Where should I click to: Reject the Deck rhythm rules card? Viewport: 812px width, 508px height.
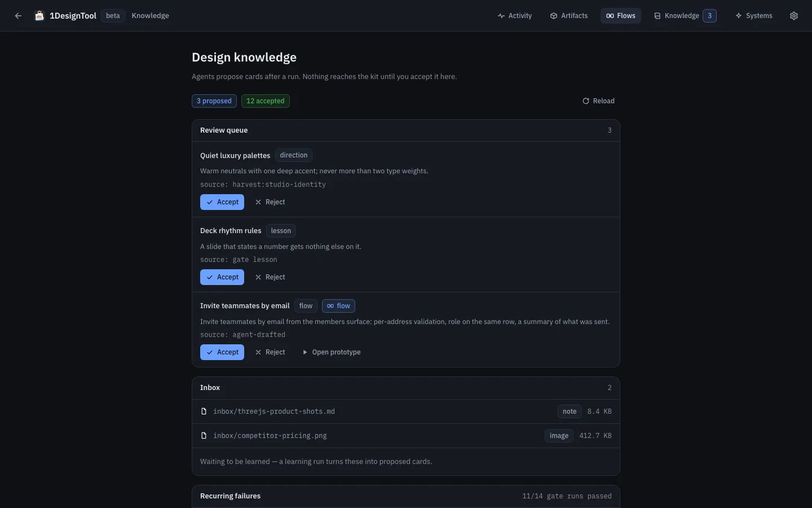click(x=270, y=277)
